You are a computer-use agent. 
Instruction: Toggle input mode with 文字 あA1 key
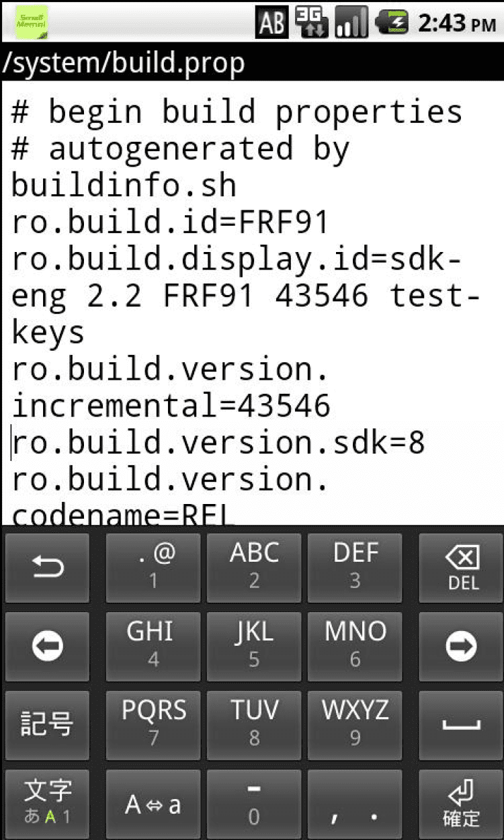click(x=47, y=804)
